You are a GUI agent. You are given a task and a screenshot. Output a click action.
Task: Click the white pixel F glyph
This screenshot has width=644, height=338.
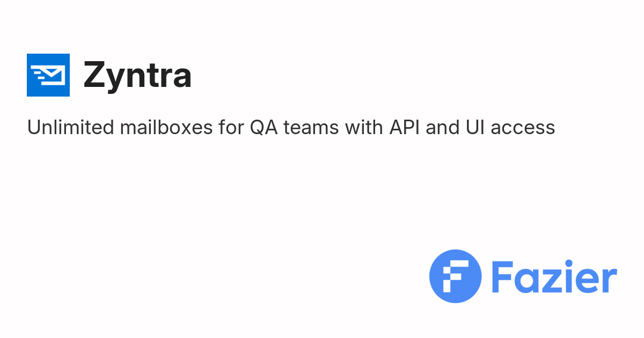(x=455, y=276)
